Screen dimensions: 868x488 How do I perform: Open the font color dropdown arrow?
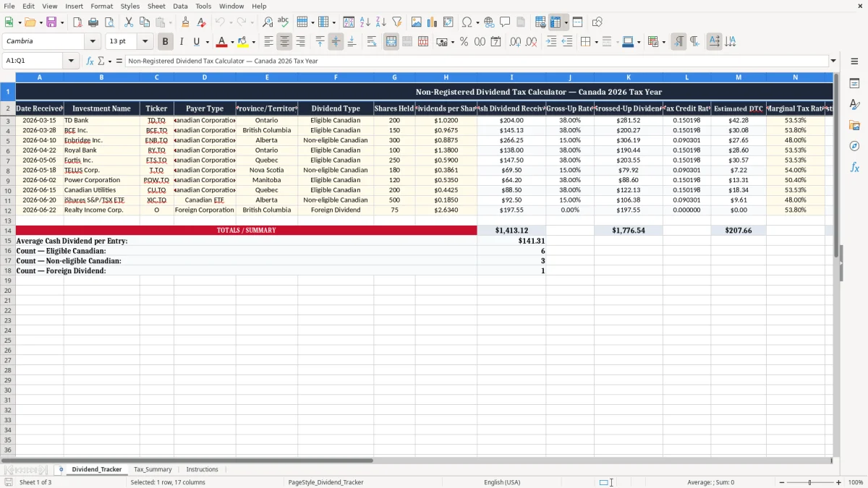[232, 42]
